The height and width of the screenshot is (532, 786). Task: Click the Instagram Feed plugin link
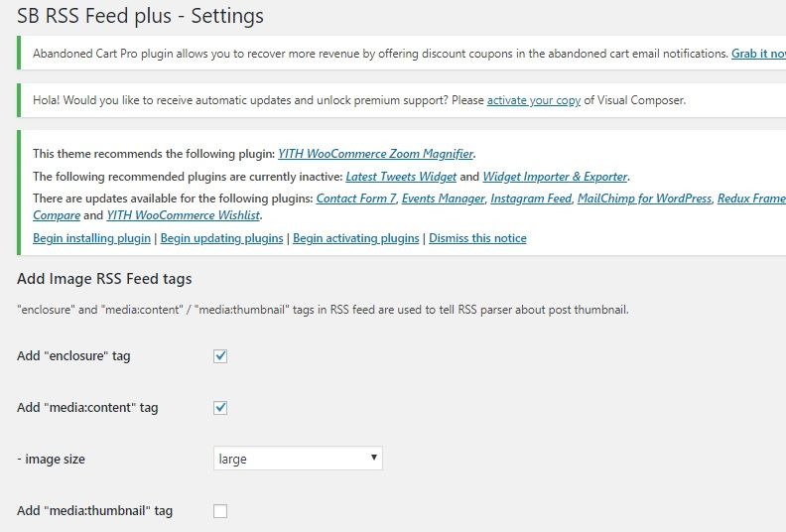(531, 199)
